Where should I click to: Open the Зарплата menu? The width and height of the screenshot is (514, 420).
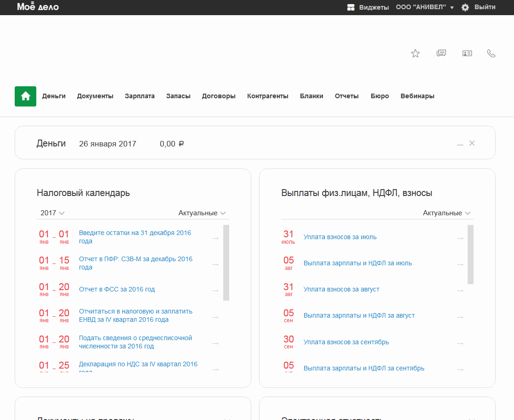pos(140,96)
